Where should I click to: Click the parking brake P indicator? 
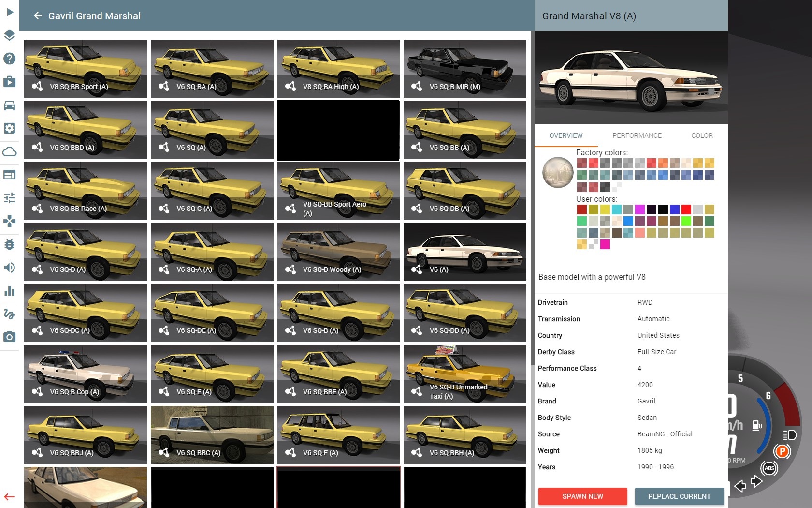coord(782,452)
